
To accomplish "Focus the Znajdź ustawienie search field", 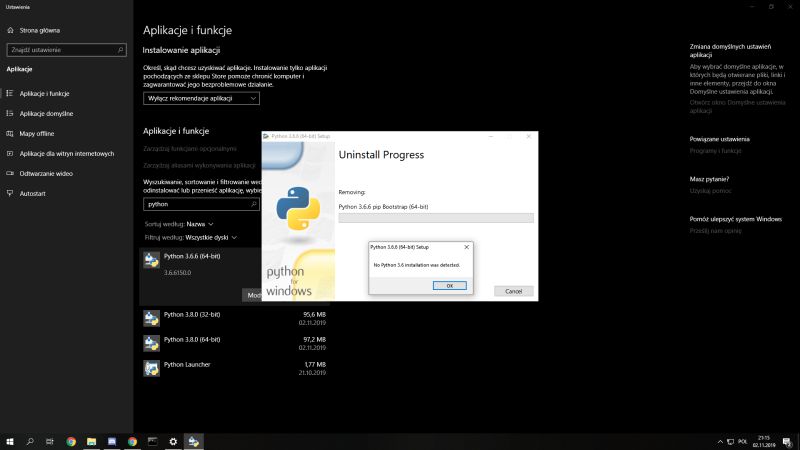I will coord(66,50).
